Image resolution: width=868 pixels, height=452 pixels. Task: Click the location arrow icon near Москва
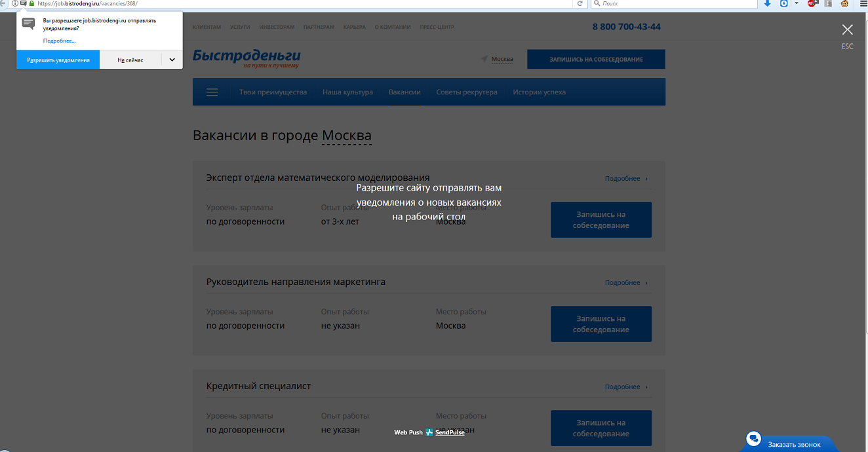(484, 59)
